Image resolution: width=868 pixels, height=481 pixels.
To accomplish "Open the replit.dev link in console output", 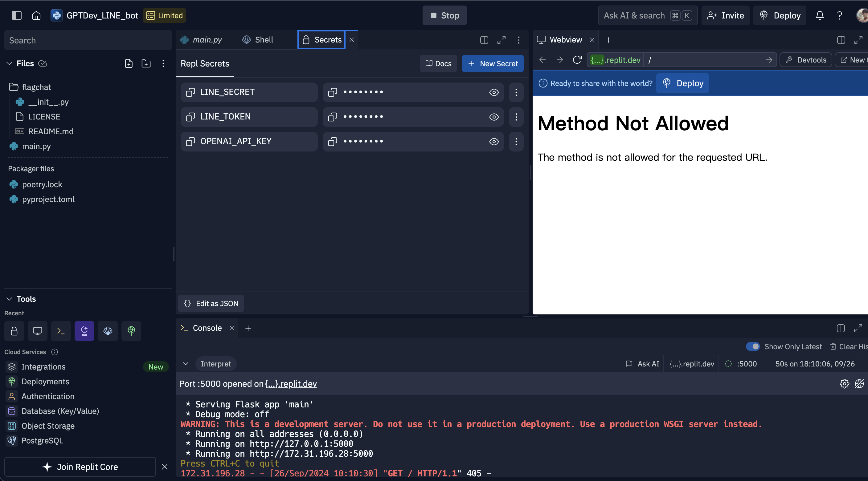I will 291,384.
